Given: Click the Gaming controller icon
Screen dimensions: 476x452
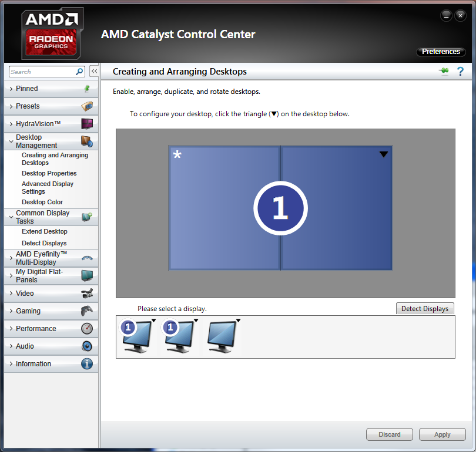Looking at the screenshot, I should pyautogui.click(x=87, y=311).
